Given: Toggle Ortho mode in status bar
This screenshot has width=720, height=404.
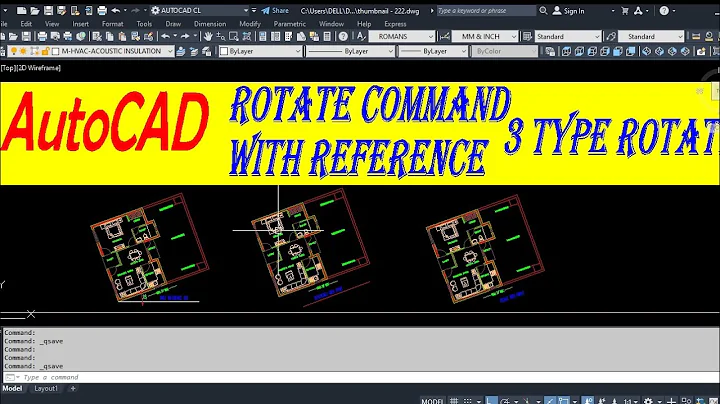Looking at the screenshot, I should point(491,401).
